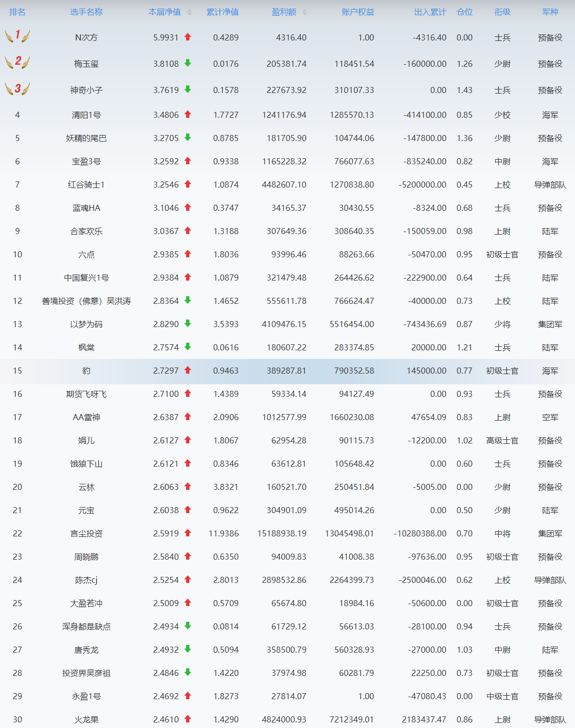Click the red up arrow in 言尘投资 row
This screenshot has height=728, width=575.
(x=188, y=533)
